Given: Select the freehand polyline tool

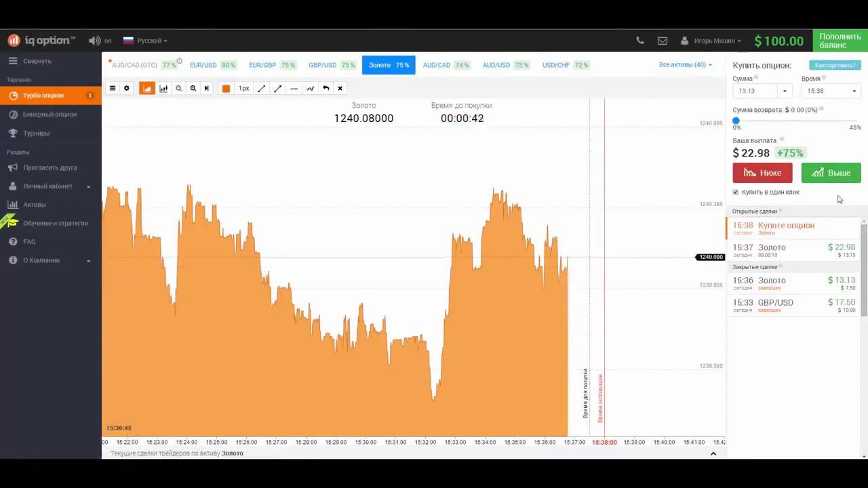Looking at the screenshot, I should pos(310,88).
